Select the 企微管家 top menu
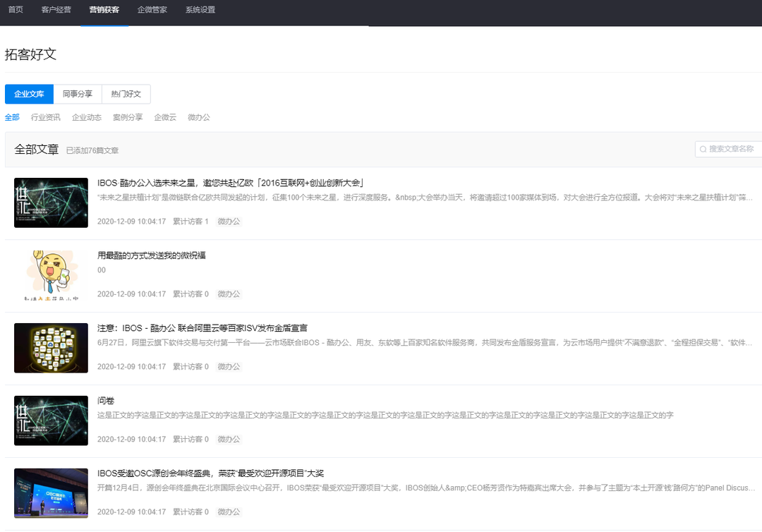Image resolution: width=762 pixels, height=532 pixels. (152, 10)
